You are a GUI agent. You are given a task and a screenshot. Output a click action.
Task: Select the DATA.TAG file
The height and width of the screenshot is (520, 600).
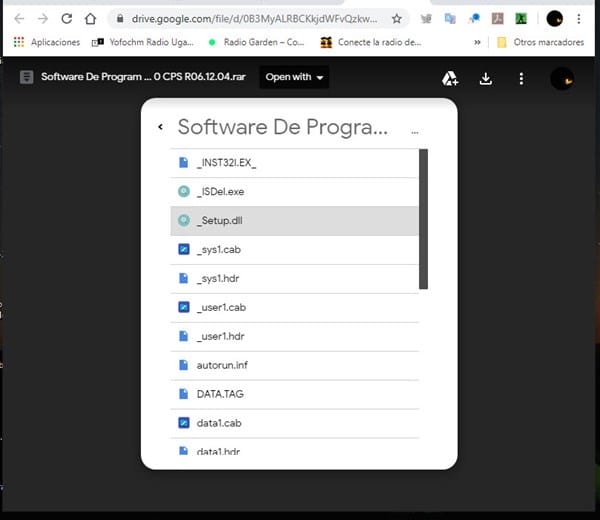[x=294, y=394]
